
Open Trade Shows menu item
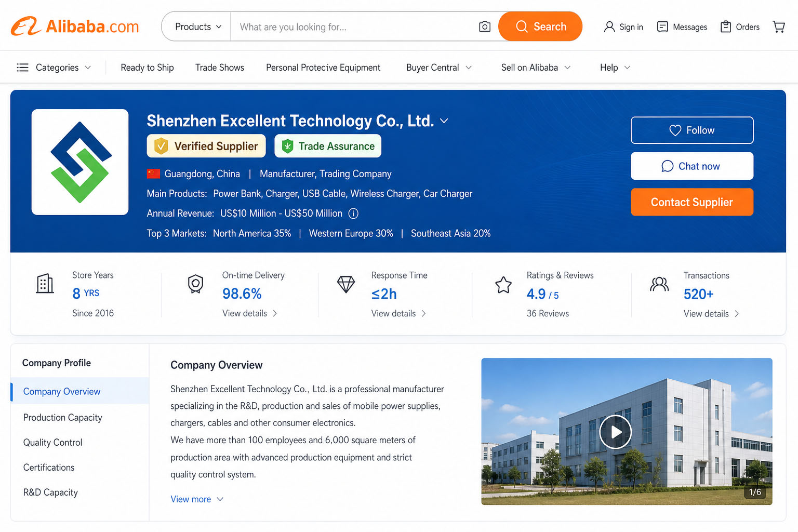(x=220, y=68)
